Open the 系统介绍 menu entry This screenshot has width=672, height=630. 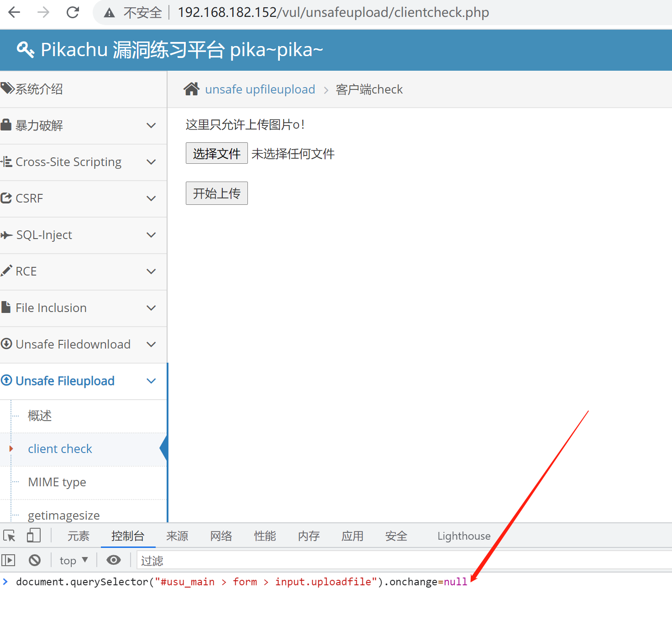(83, 89)
